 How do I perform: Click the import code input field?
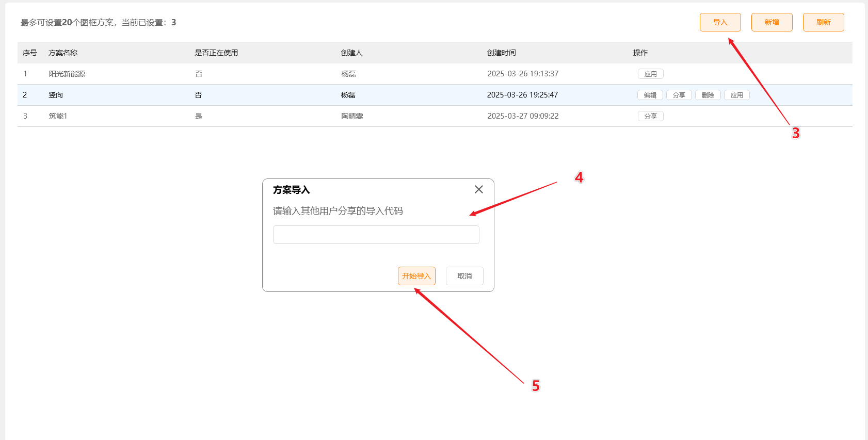[376, 235]
